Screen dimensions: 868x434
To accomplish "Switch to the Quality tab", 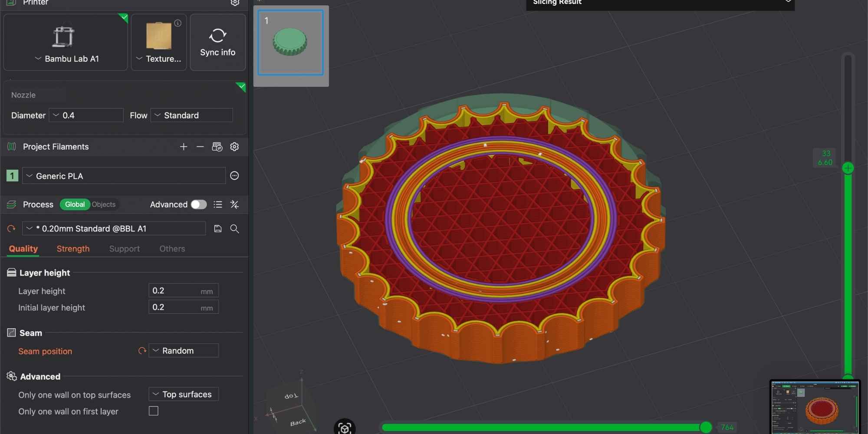I will [x=23, y=249].
